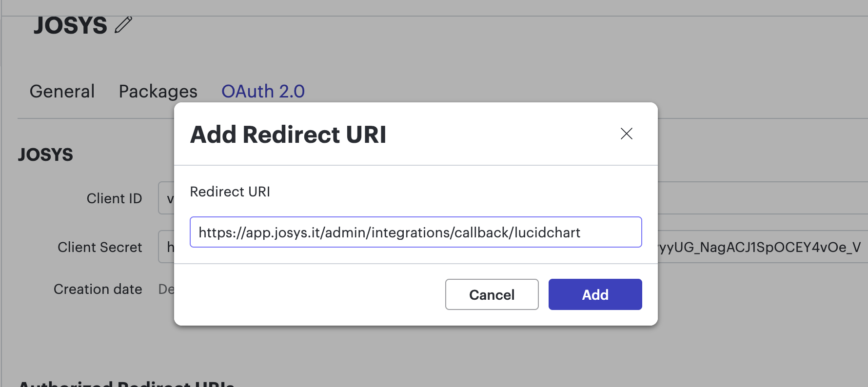Click the Client Secret label
The image size is (868, 387).
[x=99, y=247]
